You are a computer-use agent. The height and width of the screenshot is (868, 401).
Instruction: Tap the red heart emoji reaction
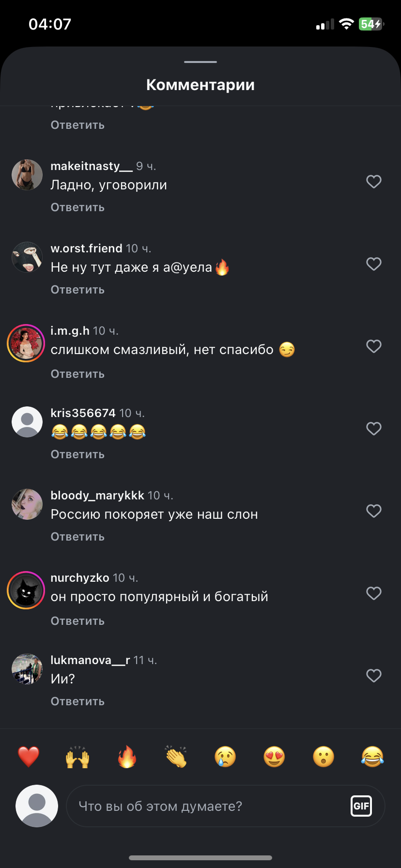pyautogui.click(x=29, y=757)
